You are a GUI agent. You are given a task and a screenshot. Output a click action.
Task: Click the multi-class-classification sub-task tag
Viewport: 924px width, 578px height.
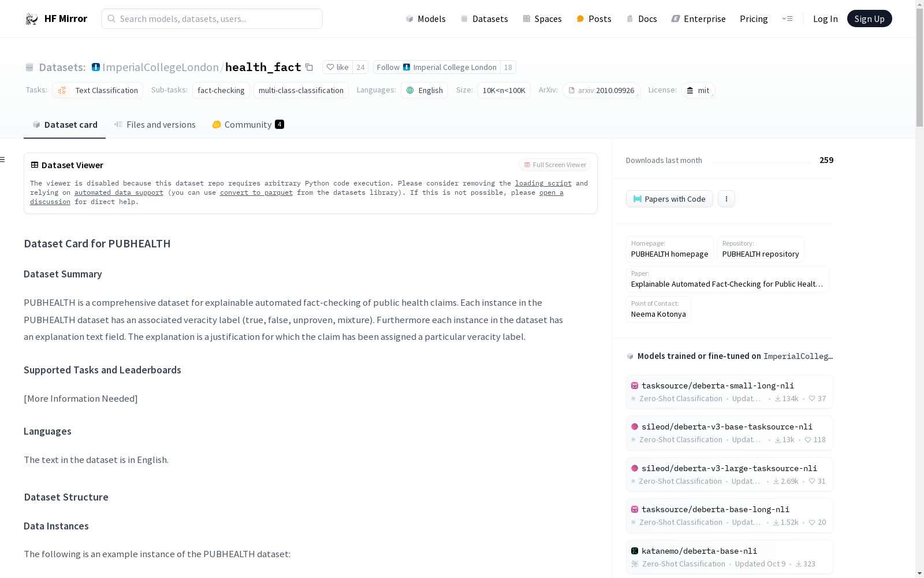[301, 90]
